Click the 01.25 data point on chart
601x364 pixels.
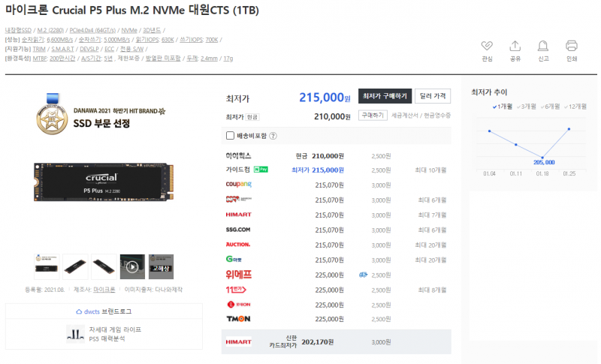click(x=569, y=129)
